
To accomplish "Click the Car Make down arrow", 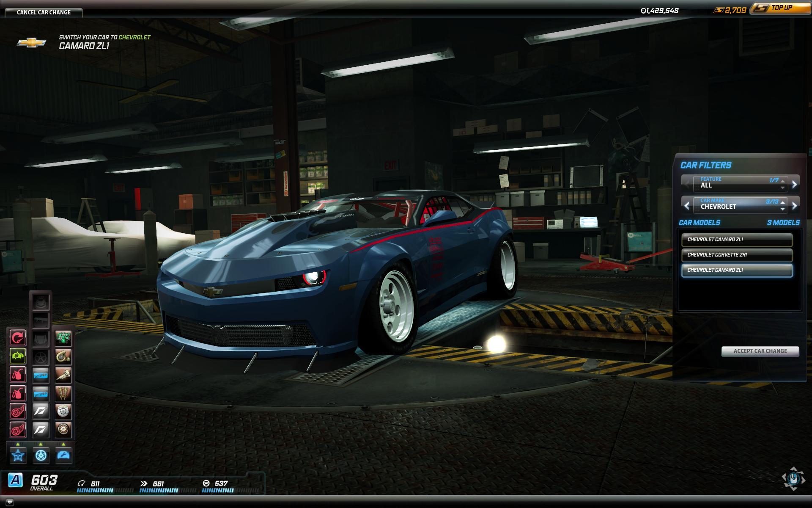I will tap(783, 209).
